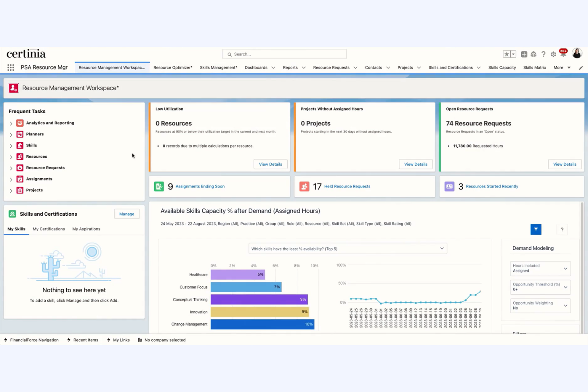Screen dimensions: 588x392
Task: Click the Setup gear icon
Action: pyautogui.click(x=553, y=54)
